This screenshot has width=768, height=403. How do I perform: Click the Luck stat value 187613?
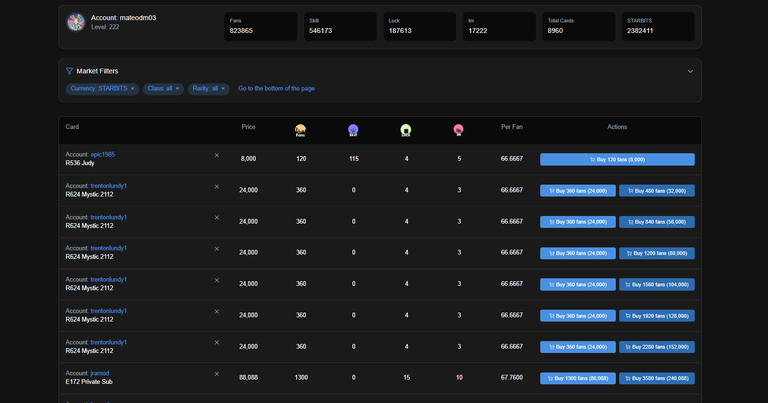[400, 30]
